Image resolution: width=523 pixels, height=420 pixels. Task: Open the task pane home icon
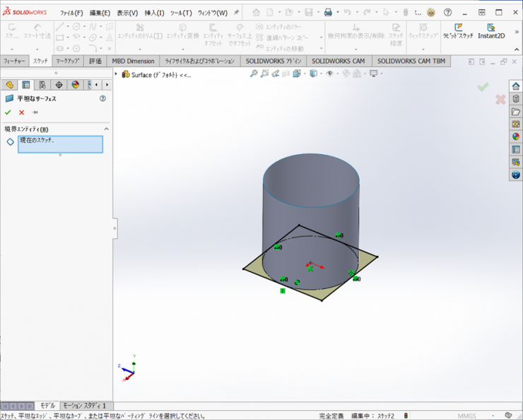pyautogui.click(x=516, y=86)
